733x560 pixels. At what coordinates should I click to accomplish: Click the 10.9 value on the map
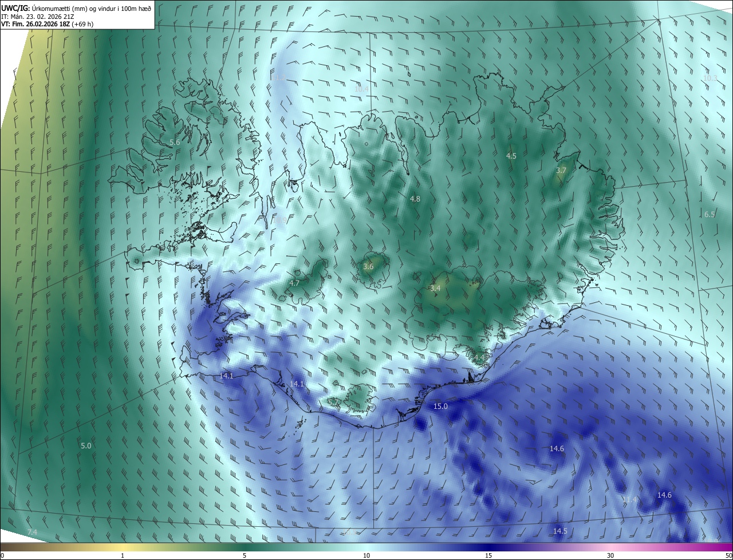click(279, 220)
